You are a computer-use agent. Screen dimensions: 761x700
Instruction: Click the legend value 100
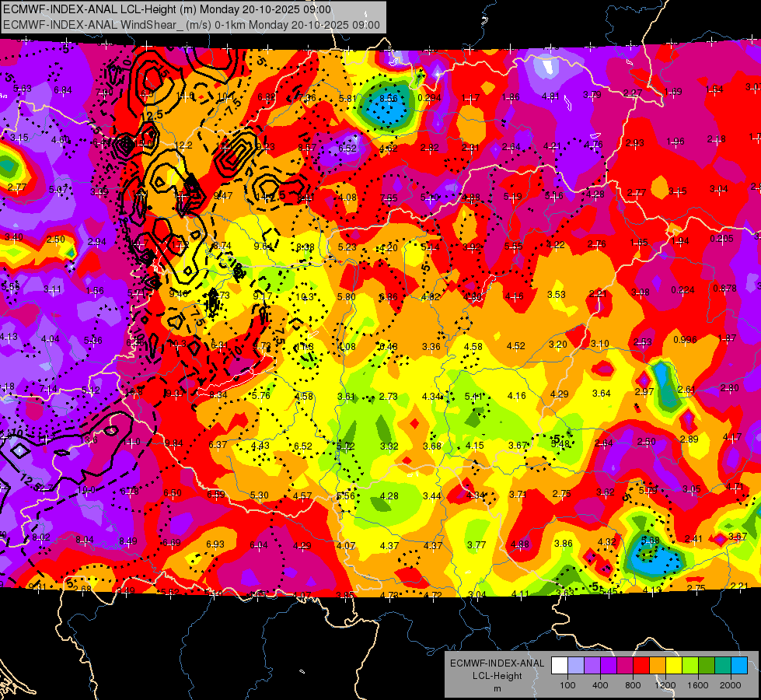click(x=567, y=685)
